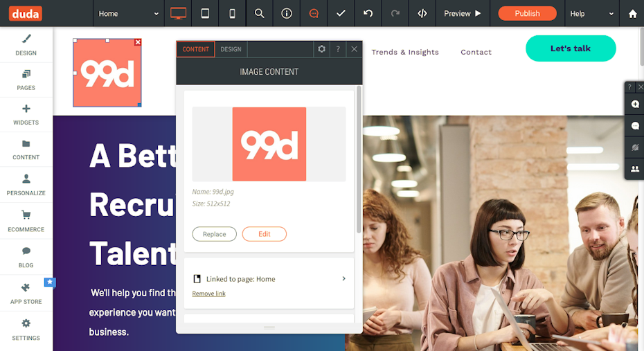Viewport: 644px width, 351px height.
Task: Select desktop view icon
Action: pyautogui.click(x=178, y=13)
